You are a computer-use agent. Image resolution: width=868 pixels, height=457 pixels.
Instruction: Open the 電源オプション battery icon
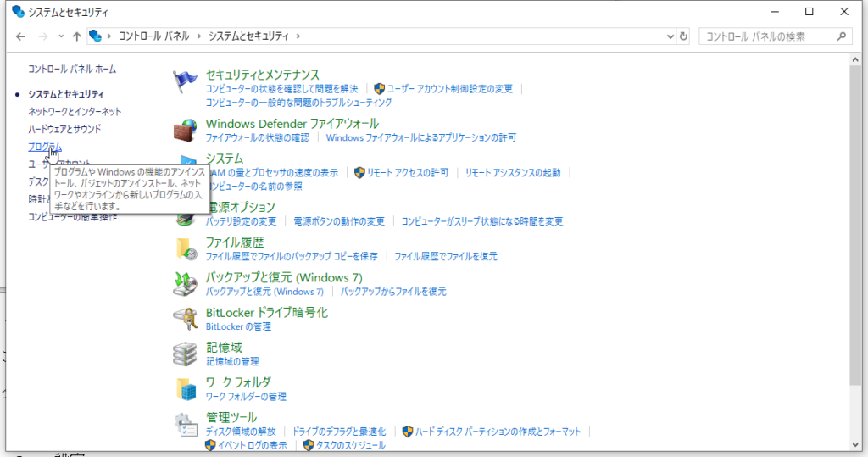tap(185, 219)
